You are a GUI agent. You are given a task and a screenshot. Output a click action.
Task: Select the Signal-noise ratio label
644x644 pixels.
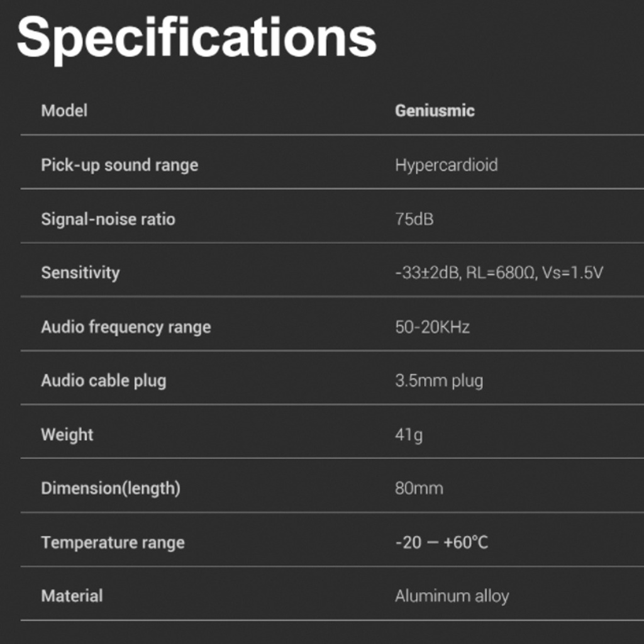tap(108, 219)
